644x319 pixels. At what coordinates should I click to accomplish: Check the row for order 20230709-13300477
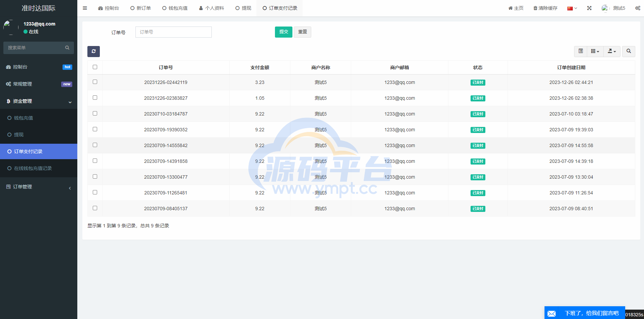tap(95, 177)
